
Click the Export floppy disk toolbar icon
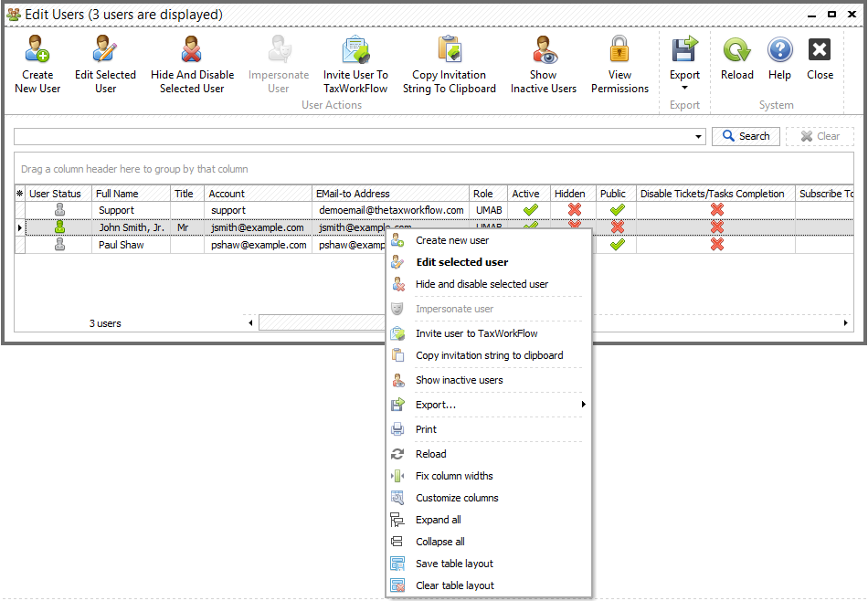point(684,48)
